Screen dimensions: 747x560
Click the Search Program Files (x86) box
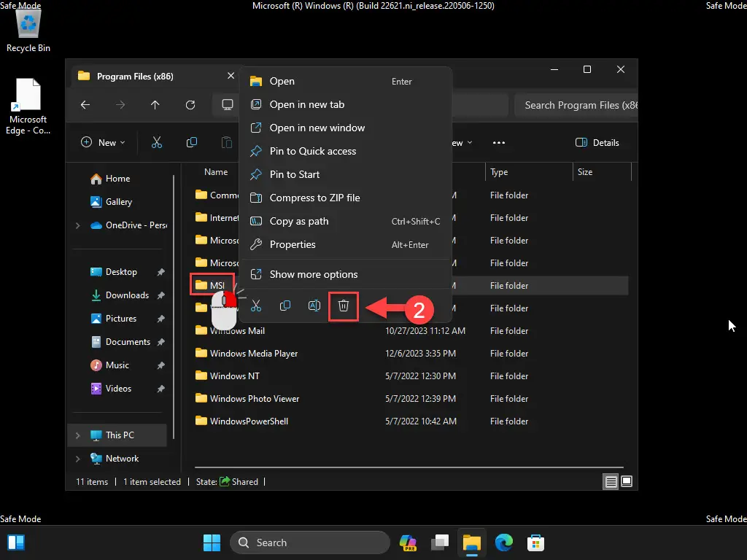point(576,105)
